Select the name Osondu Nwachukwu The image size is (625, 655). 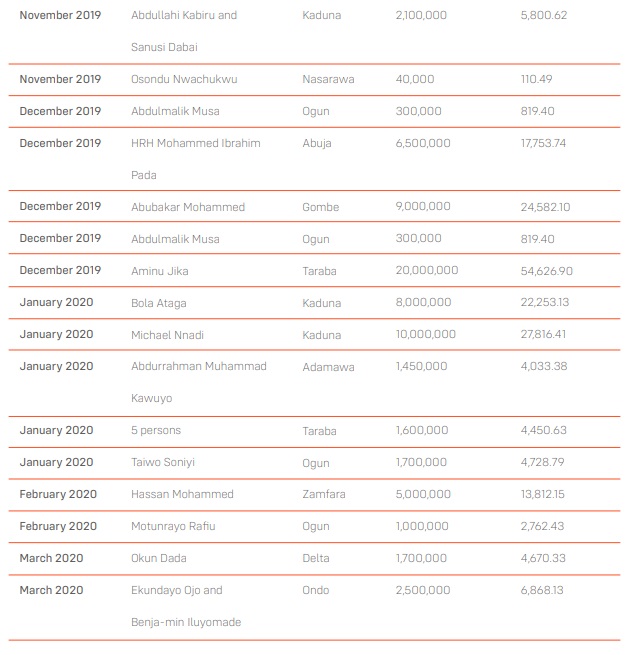click(184, 79)
